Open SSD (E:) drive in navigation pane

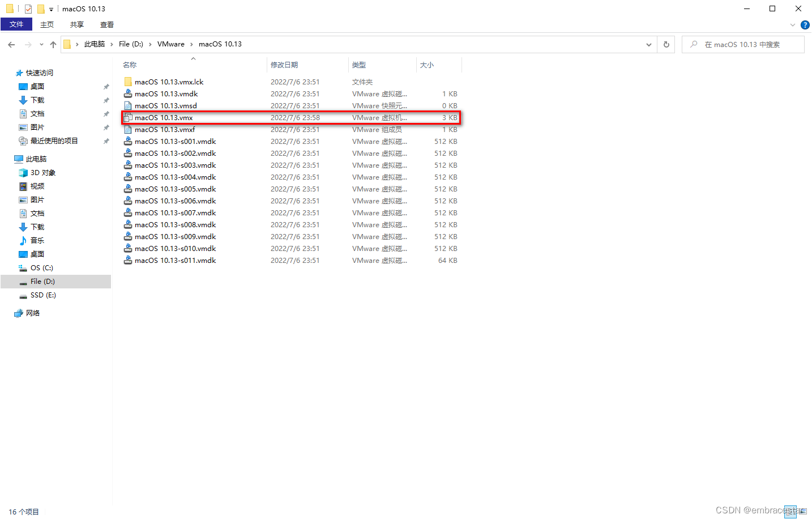43,295
